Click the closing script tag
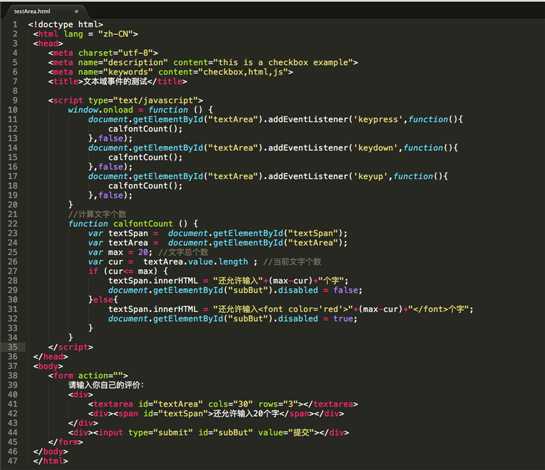 [71, 347]
